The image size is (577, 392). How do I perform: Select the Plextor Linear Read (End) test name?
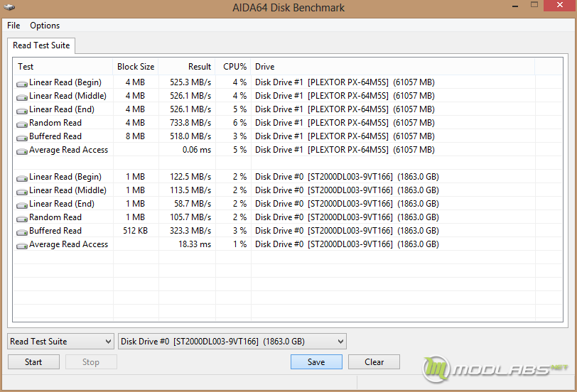tap(62, 109)
